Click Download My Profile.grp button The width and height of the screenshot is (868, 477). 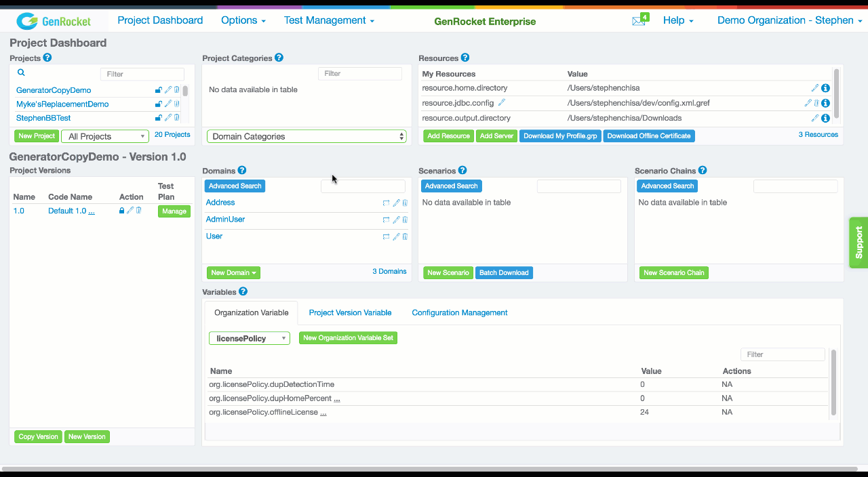560,136
